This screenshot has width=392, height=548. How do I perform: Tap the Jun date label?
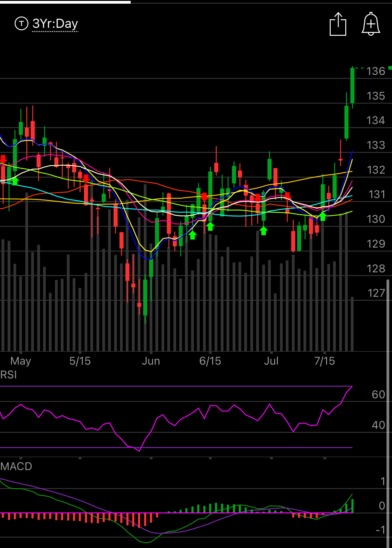[151, 361]
